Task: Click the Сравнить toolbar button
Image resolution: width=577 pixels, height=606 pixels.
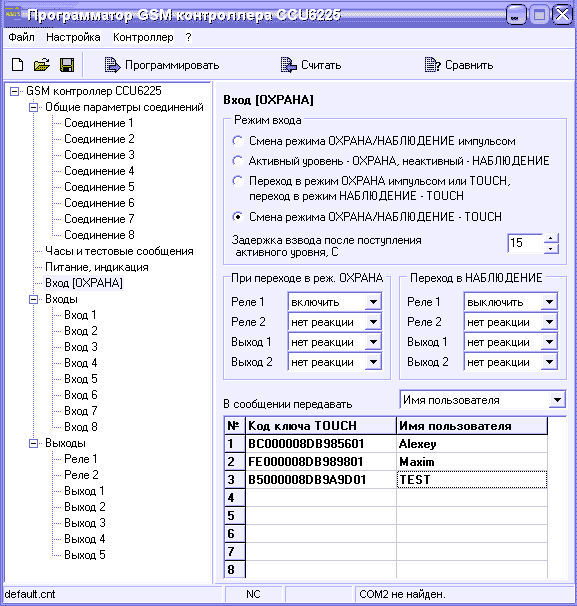Action: pyautogui.click(x=459, y=65)
